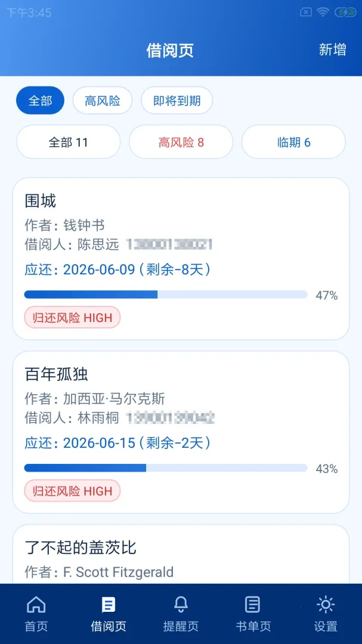Tap the 全部 11 summary pill
This screenshot has height=644, width=362.
click(x=68, y=142)
